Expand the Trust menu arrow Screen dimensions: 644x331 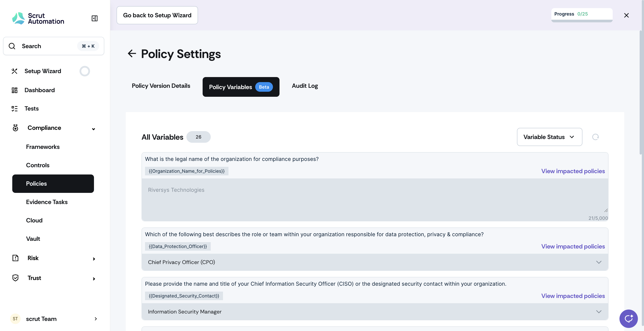click(x=94, y=279)
